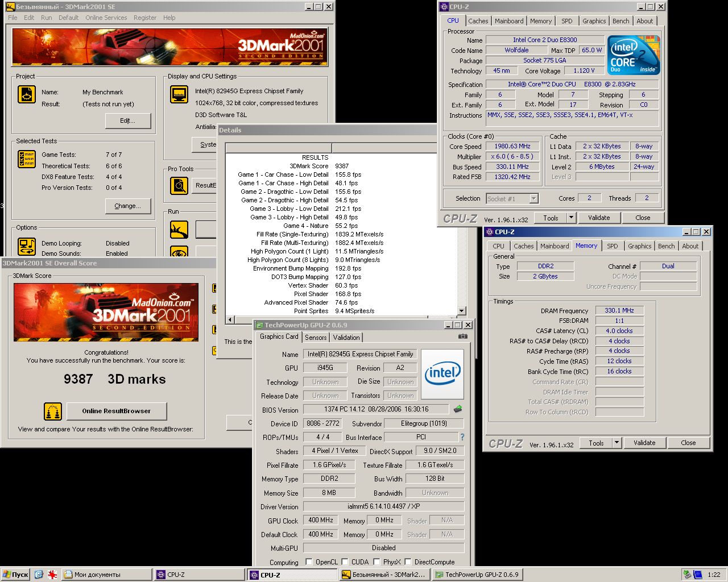Image resolution: width=728 pixels, height=582 pixels.
Task: Click the Run benchmark icon
Action: click(x=179, y=229)
